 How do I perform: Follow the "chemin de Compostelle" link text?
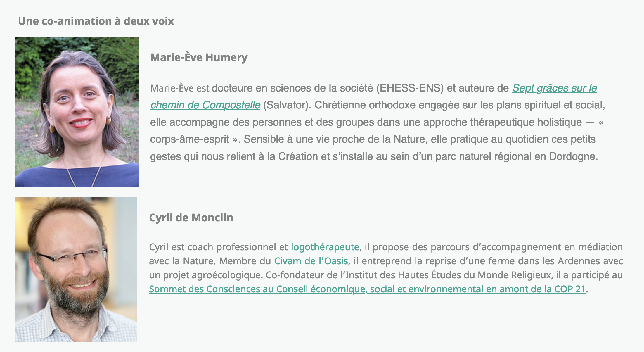point(205,105)
